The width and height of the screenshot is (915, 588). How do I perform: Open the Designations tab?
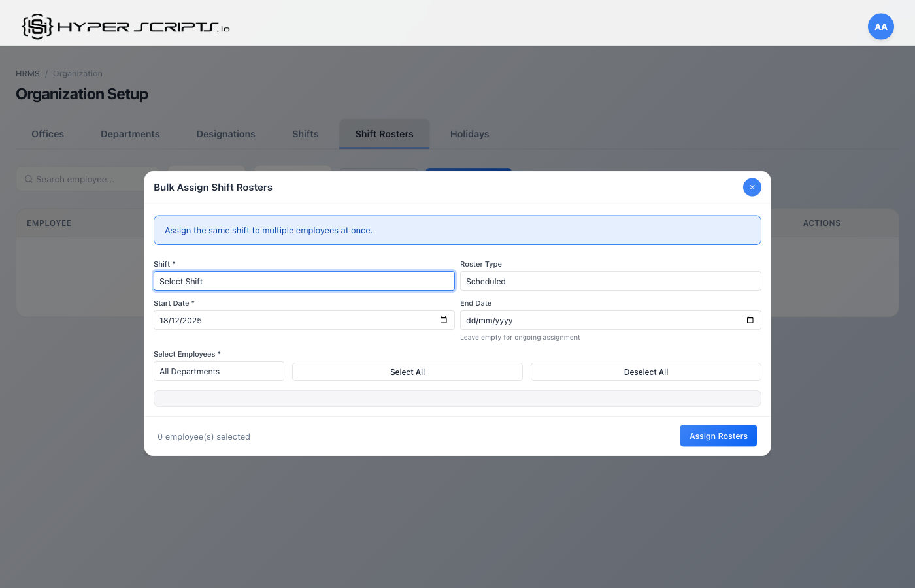(x=225, y=134)
